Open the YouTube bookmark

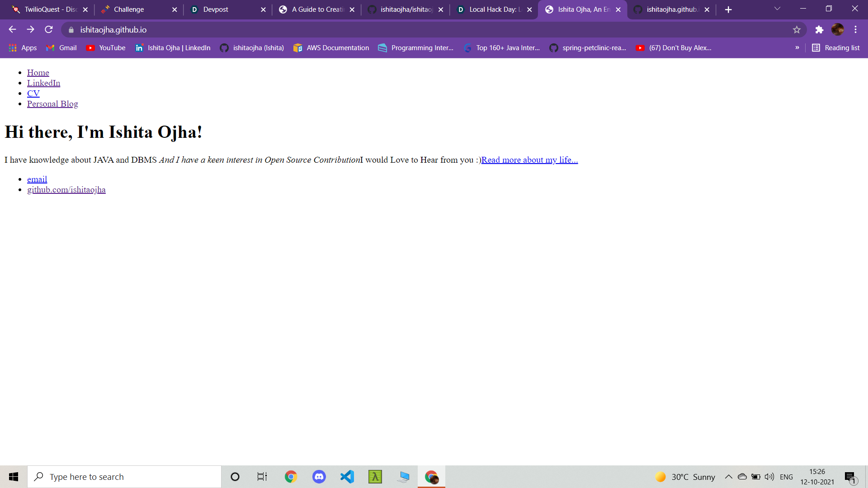pos(106,48)
